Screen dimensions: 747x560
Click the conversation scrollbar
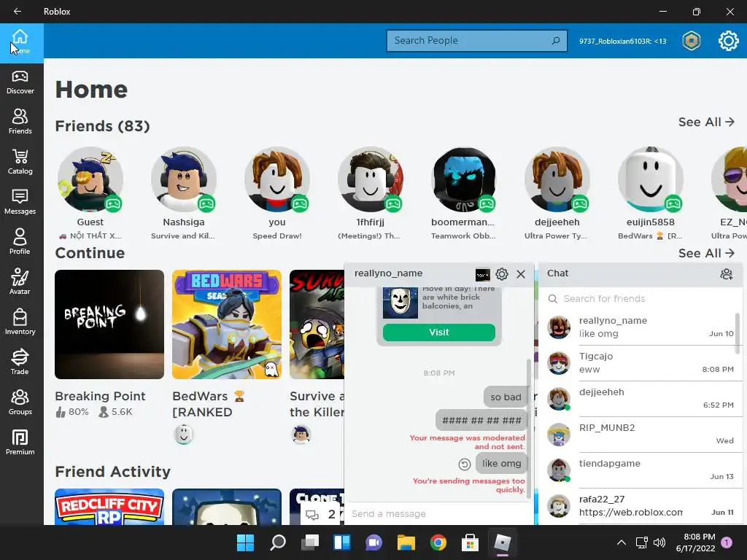(529, 429)
